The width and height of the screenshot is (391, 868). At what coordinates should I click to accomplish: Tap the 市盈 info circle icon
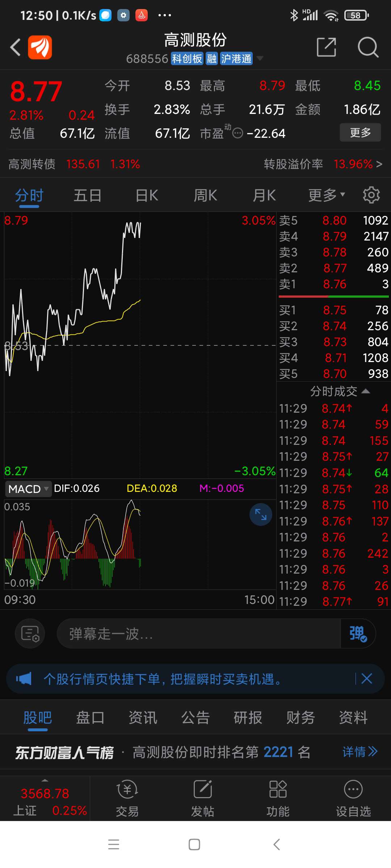point(237,133)
